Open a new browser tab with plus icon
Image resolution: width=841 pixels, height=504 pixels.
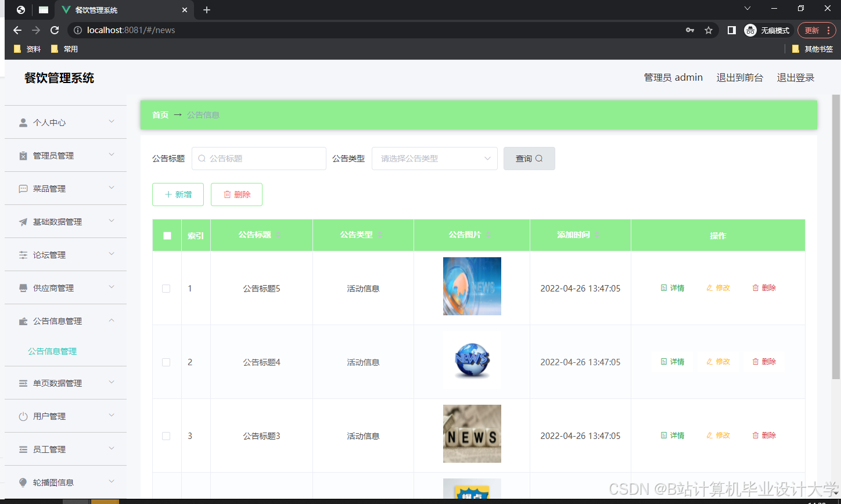click(x=207, y=10)
